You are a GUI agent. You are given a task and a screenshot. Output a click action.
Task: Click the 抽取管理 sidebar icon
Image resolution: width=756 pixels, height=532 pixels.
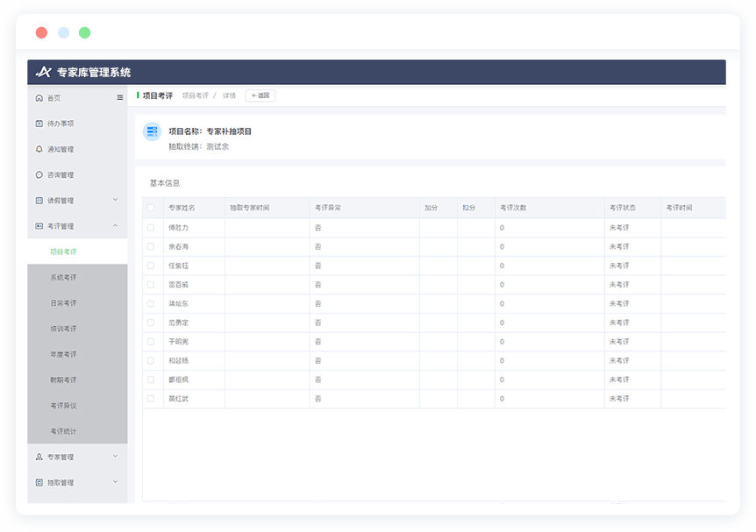pos(39,482)
